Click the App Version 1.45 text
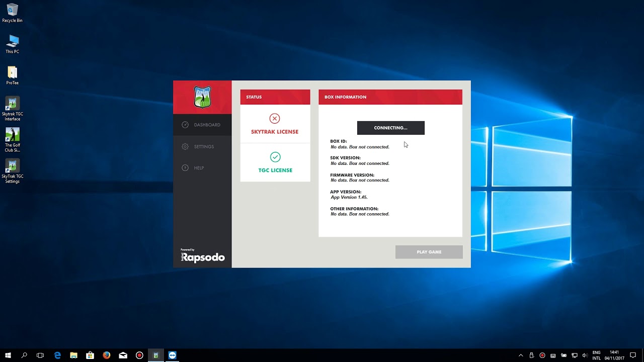The width and height of the screenshot is (644, 362). [349, 197]
